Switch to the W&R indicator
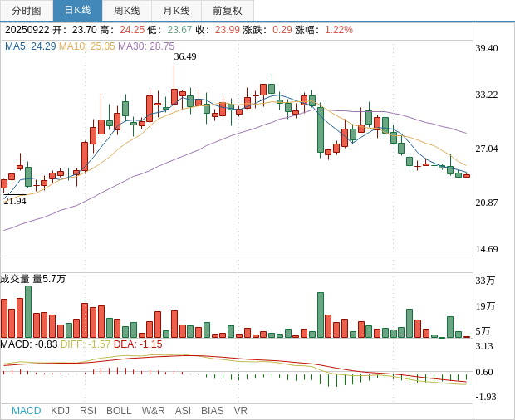Viewport: 515px width, 420px height. [x=153, y=411]
